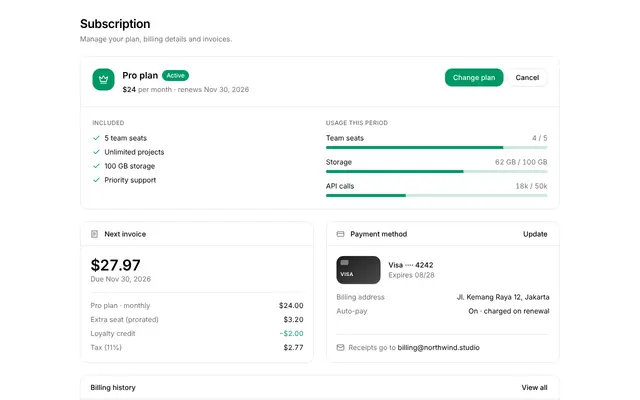
Task: Click the 18k / 50k API calls value
Action: coord(531,186)
